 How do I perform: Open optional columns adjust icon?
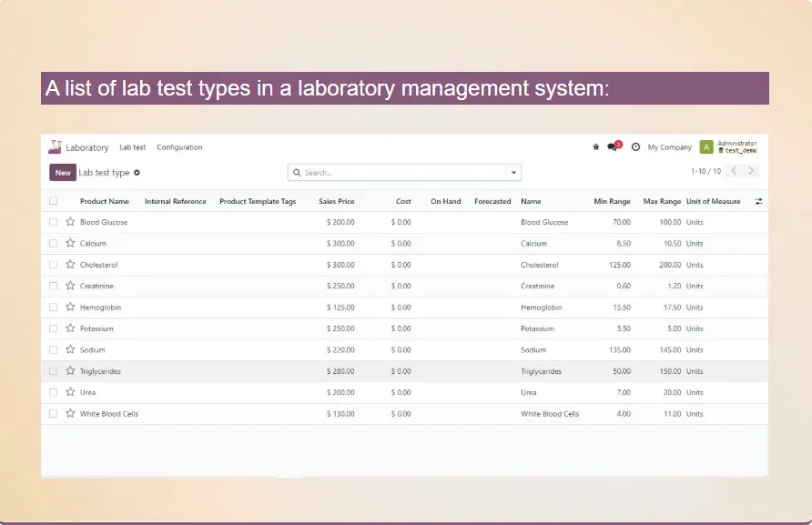(x=759, y=201)
